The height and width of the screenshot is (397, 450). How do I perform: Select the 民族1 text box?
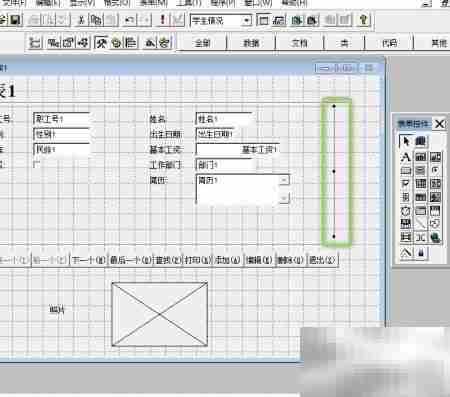pyautogui.click(x=61, y=149)
